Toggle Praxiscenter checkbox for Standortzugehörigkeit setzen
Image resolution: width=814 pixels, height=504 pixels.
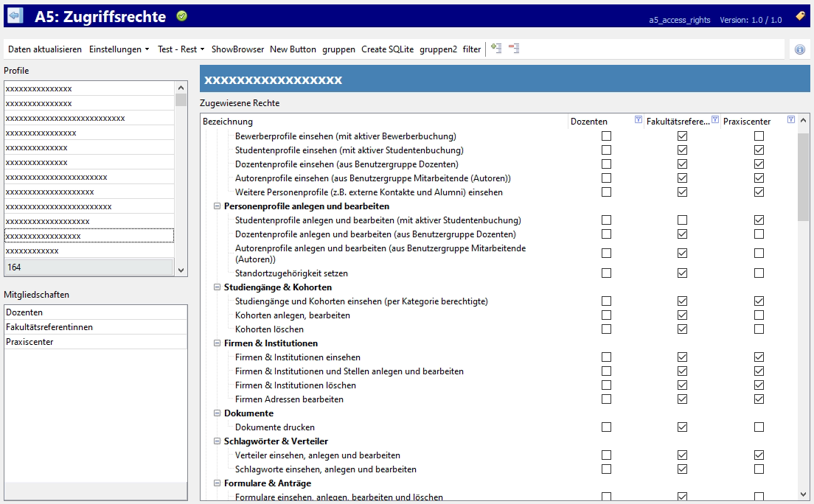(x=759, y=273)
